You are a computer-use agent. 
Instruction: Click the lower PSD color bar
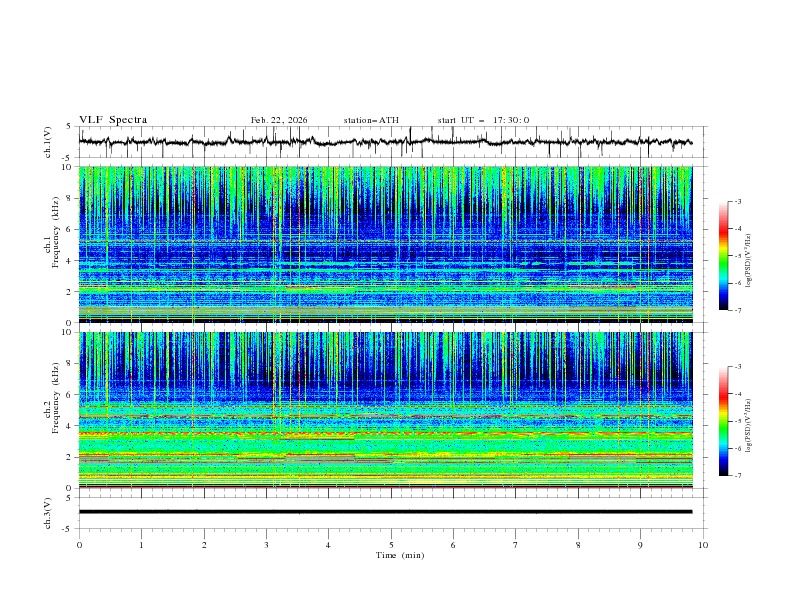click(x=723, y=421)
